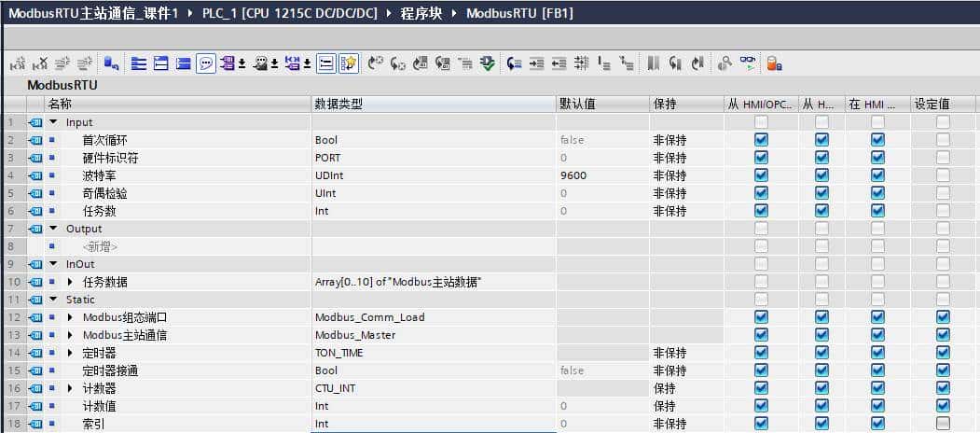
Task: Click the tag icon of row 12 Modbus组态端口
Action: tap(35, 317)
